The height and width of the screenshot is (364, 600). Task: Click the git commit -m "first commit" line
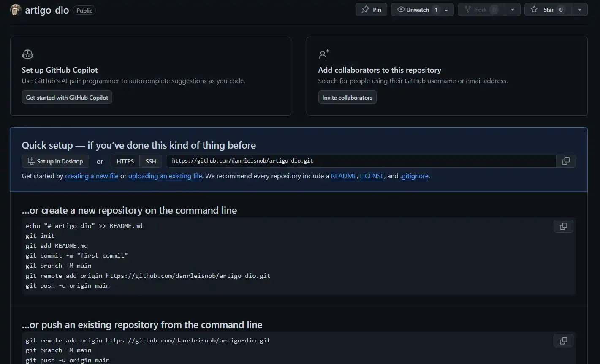(76, 255)
